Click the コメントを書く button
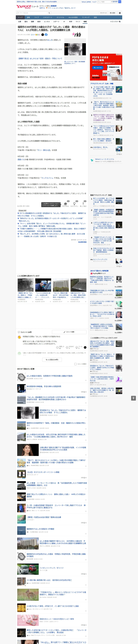Image resolution: width=138 pixels, height=644 pixels. pos(69,332)
